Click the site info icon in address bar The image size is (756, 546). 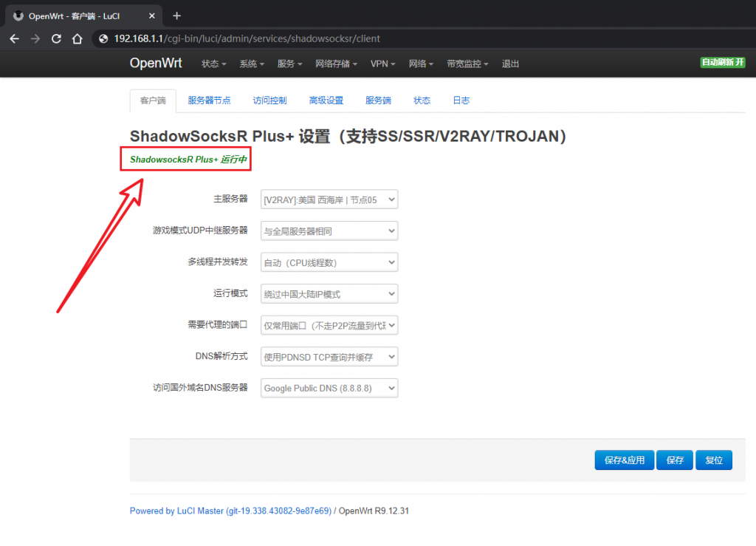pyautogui.click(x=103, y=38)
